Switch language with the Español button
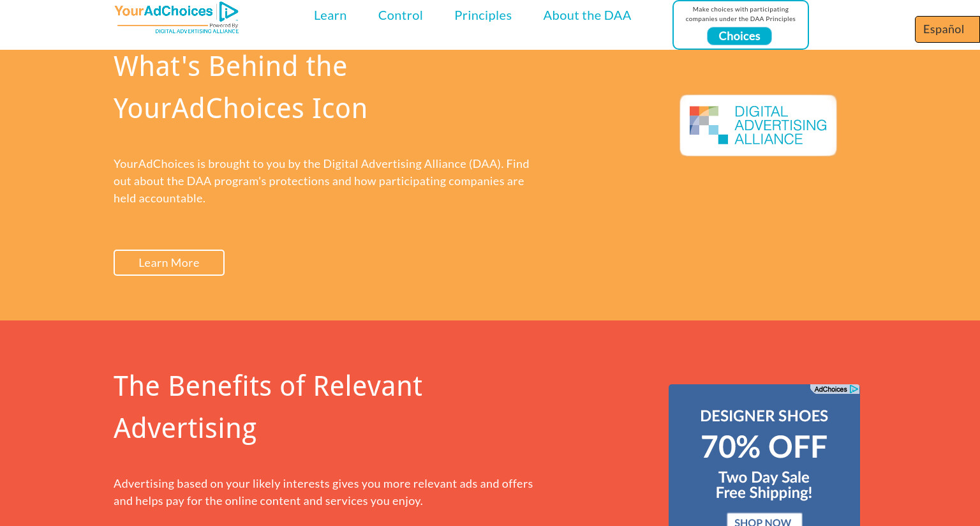The width and height of the screenshot is (980, 526). pos(947,29)
